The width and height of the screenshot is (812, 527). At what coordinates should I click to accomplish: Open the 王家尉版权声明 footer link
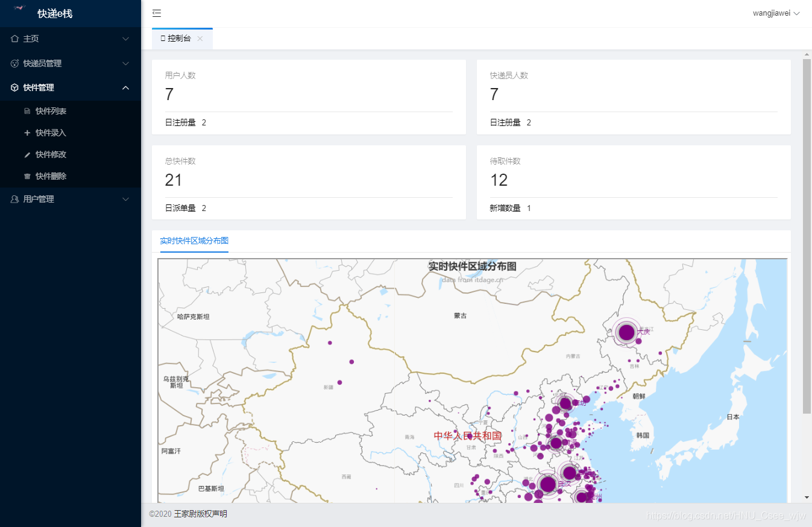click(x=200, y=514)
